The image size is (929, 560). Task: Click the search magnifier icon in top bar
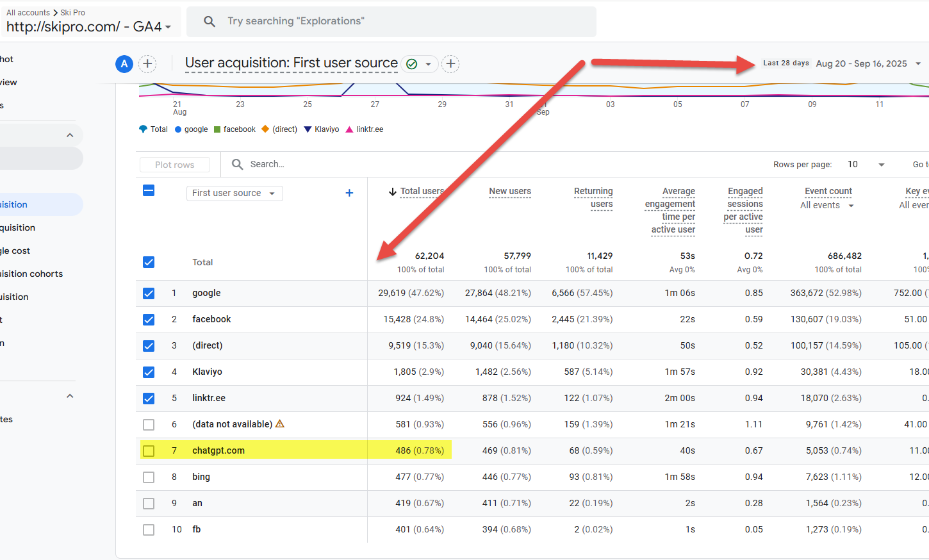coord(210,21)
